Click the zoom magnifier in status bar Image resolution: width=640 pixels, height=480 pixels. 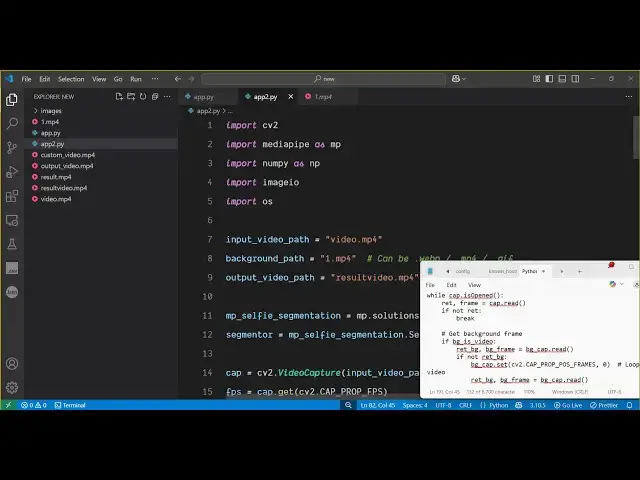click(348, 405)
